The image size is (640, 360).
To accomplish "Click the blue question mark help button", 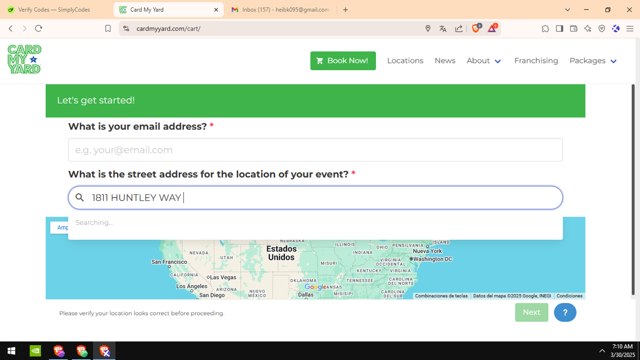I will pos(565,313).
